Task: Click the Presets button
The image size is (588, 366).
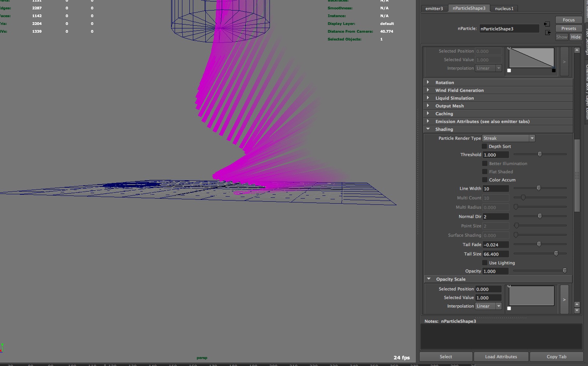Action: coord(568,28)
